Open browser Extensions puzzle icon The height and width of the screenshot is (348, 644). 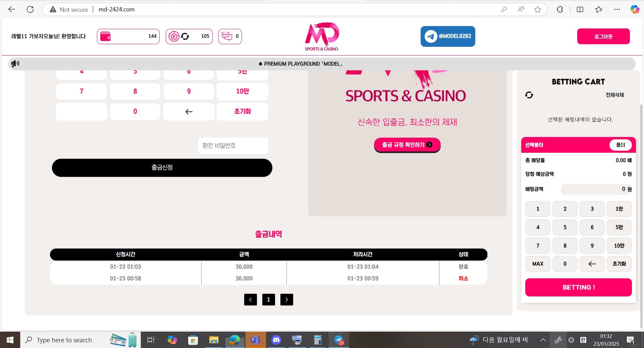560,9
